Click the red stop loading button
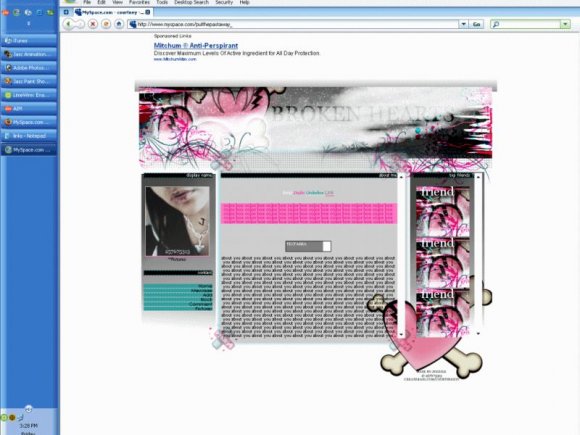This screenshot has width=580, height=435. (93, 24)
